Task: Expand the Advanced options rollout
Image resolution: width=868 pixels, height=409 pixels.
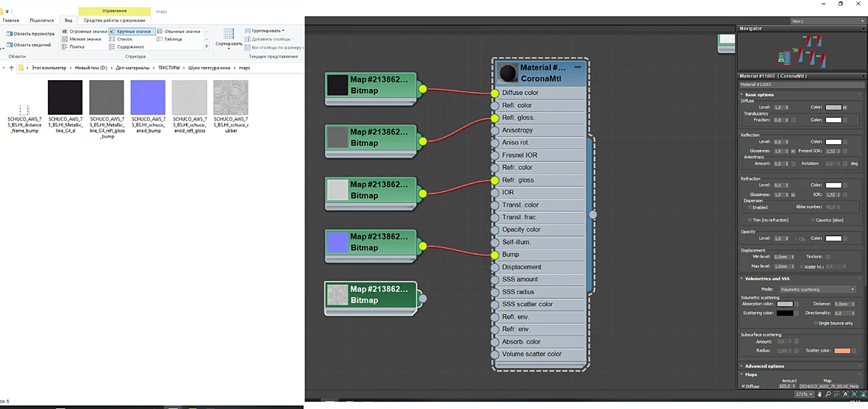Action: 764,366
